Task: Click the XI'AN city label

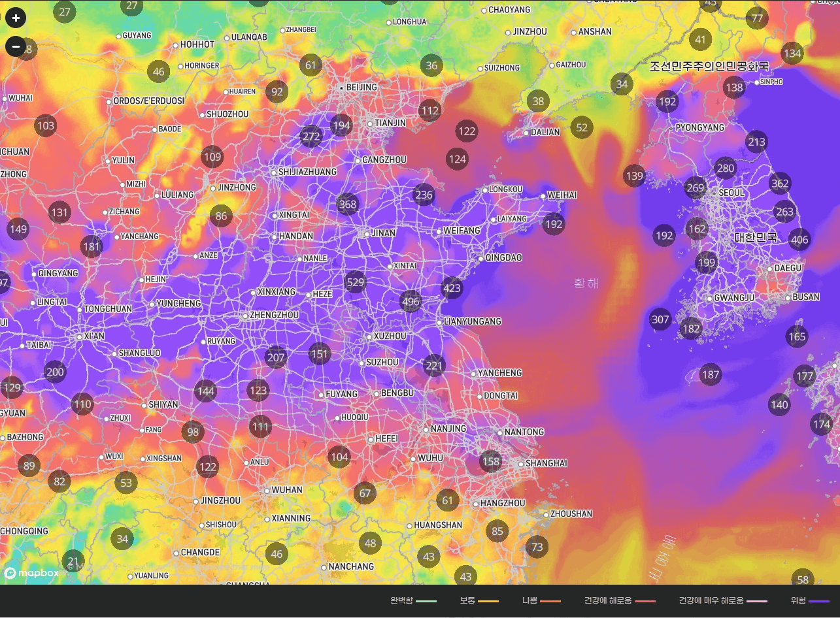Action: pos(94,336)
